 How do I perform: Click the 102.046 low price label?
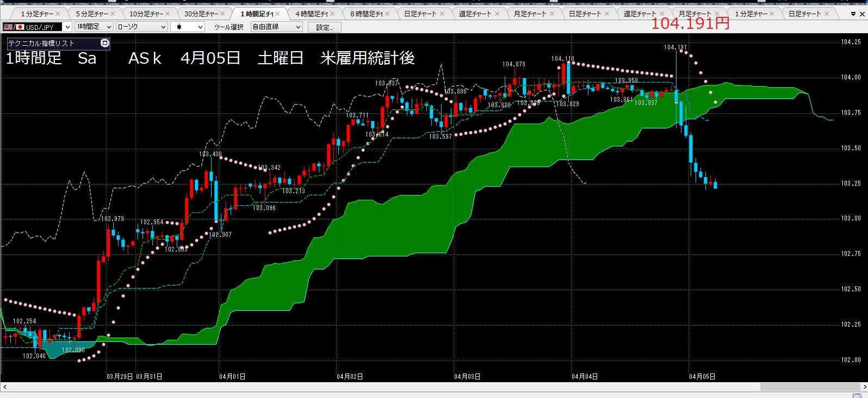(x=34, y=356)
